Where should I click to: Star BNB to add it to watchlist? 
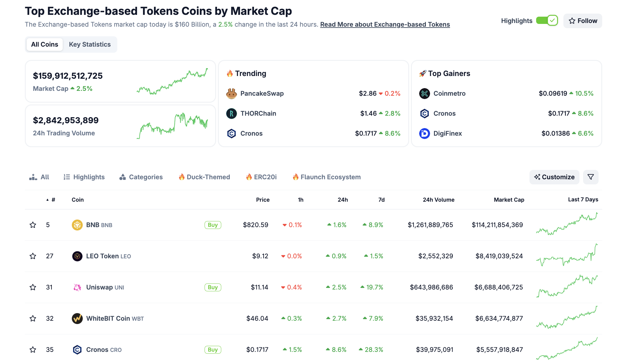tap(33, 225)
